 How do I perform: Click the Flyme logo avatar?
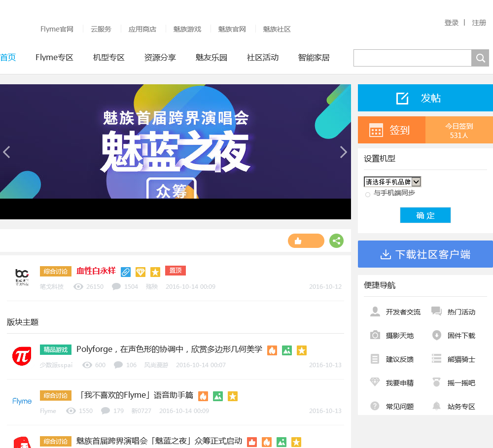[x=22, y=401]
